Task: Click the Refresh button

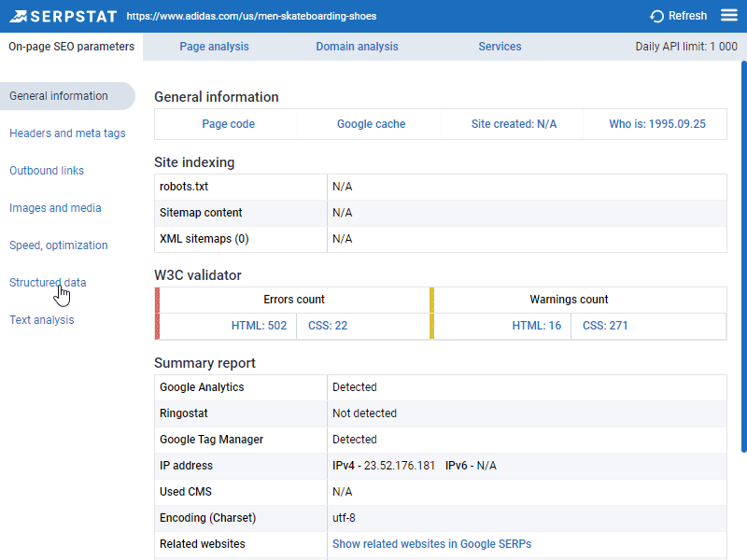Action: point(679,16)
